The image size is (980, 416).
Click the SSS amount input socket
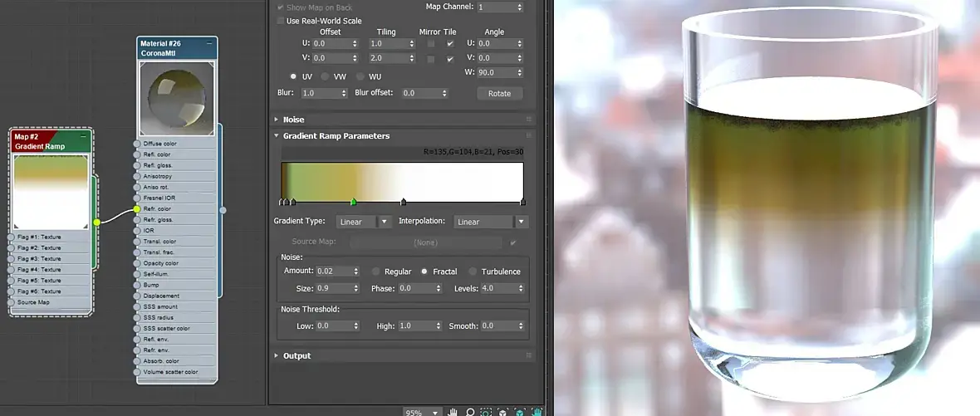coord(137,306)
